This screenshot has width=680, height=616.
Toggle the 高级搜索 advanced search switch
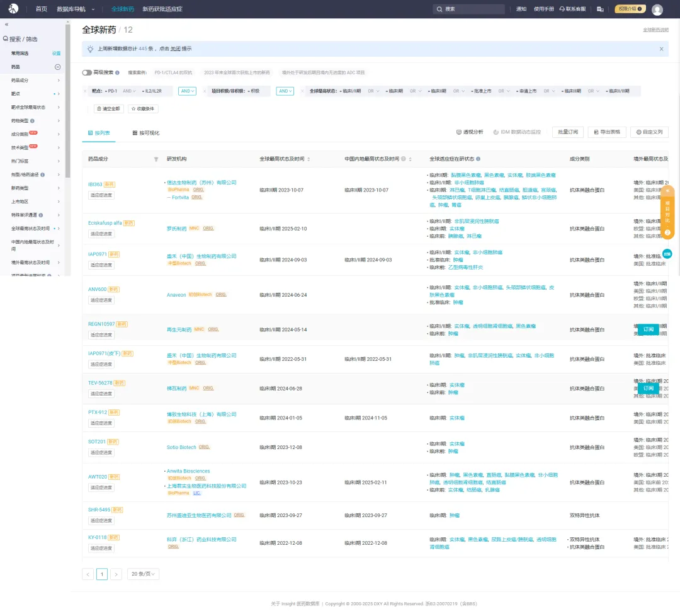[x=87, y=72]
